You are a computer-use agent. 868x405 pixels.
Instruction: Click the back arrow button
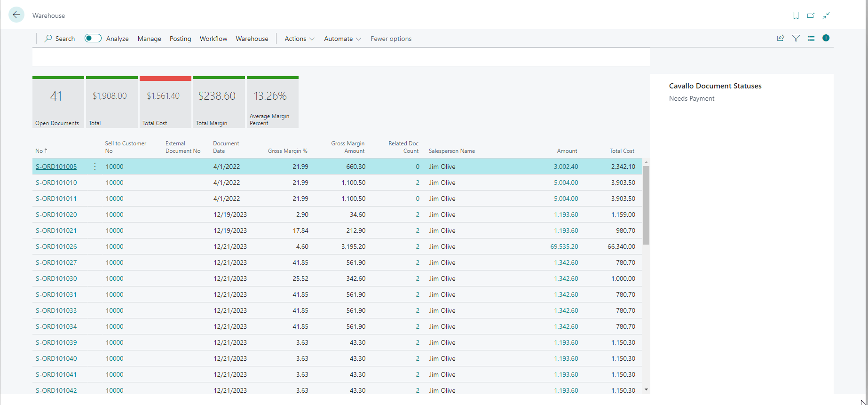[16, 15]
